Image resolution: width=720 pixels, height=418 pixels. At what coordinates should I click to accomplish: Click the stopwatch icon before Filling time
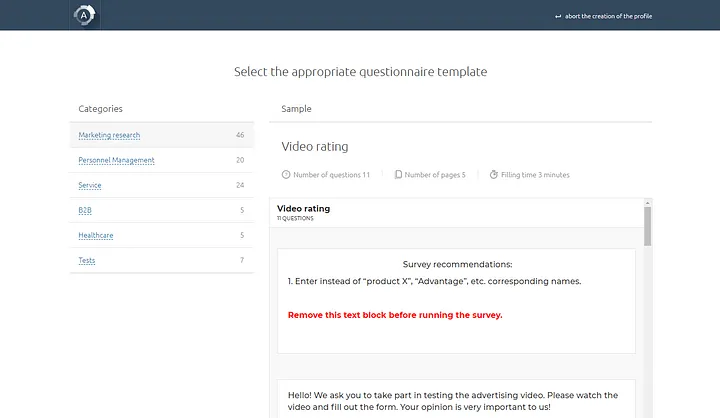pyautogui.click(x=494, y=175)
